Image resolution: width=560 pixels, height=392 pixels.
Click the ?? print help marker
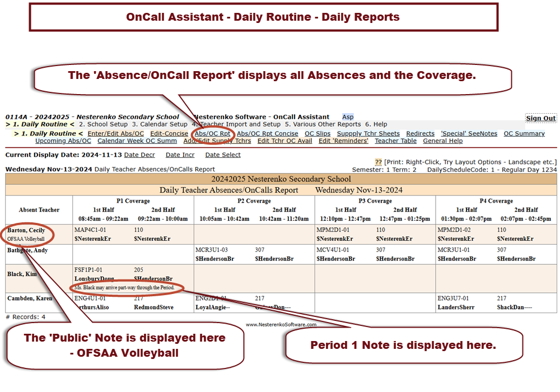pyautogui.click(x=379, y=162)
